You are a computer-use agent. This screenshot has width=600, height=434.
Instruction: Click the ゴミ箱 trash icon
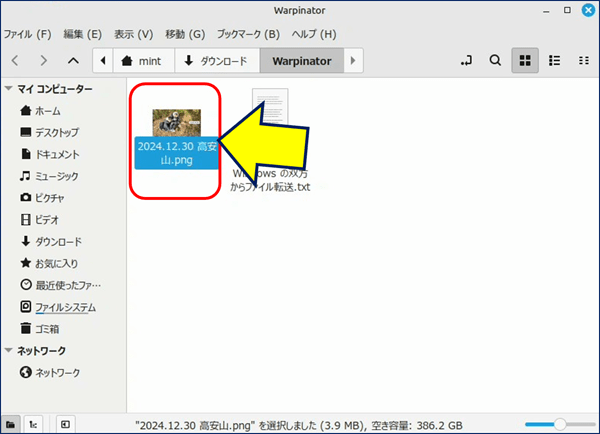pos(26,328)
